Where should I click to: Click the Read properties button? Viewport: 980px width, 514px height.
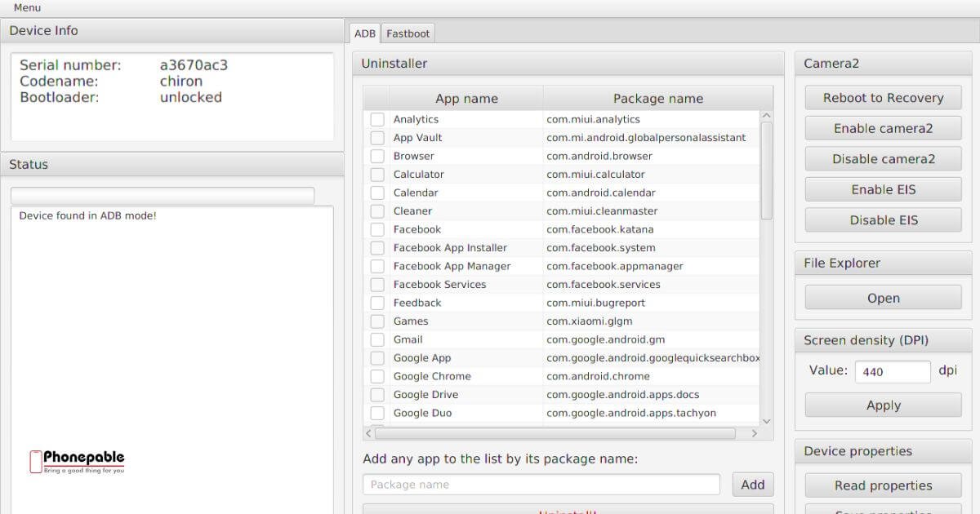pyautogui.click(x=883, y=485)
